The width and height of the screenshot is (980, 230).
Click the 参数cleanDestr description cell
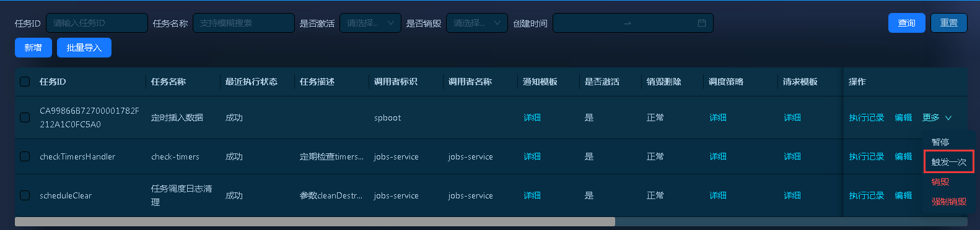(331, 195)
